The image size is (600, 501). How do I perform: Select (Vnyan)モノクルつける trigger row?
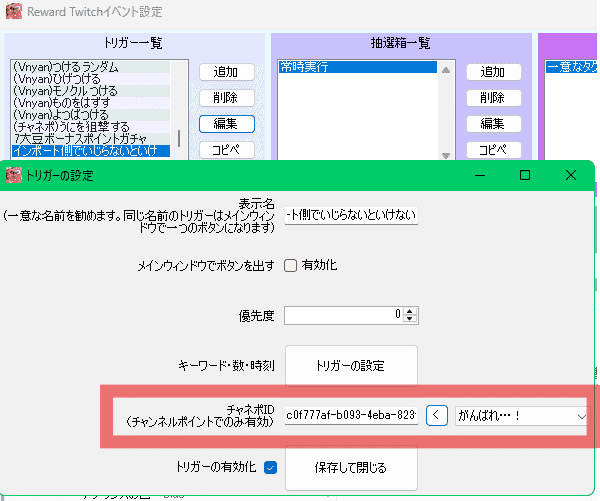91,91
